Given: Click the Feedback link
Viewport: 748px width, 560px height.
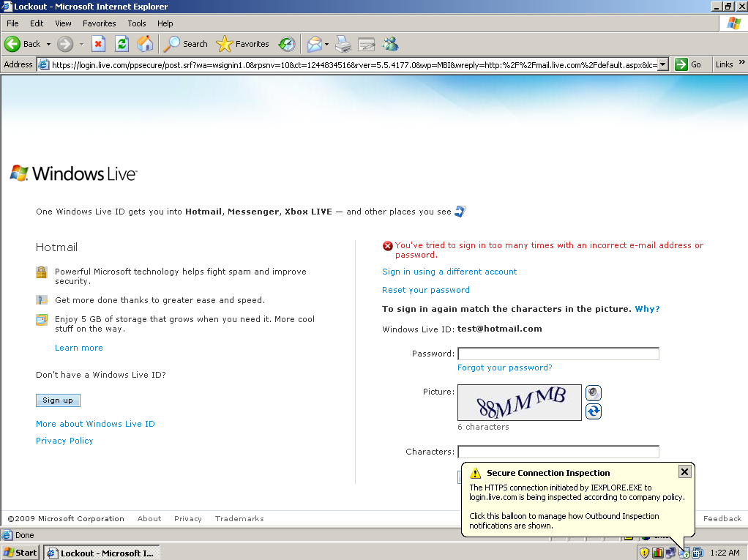Looking at the screenshot, I should (x=722, y=518).
